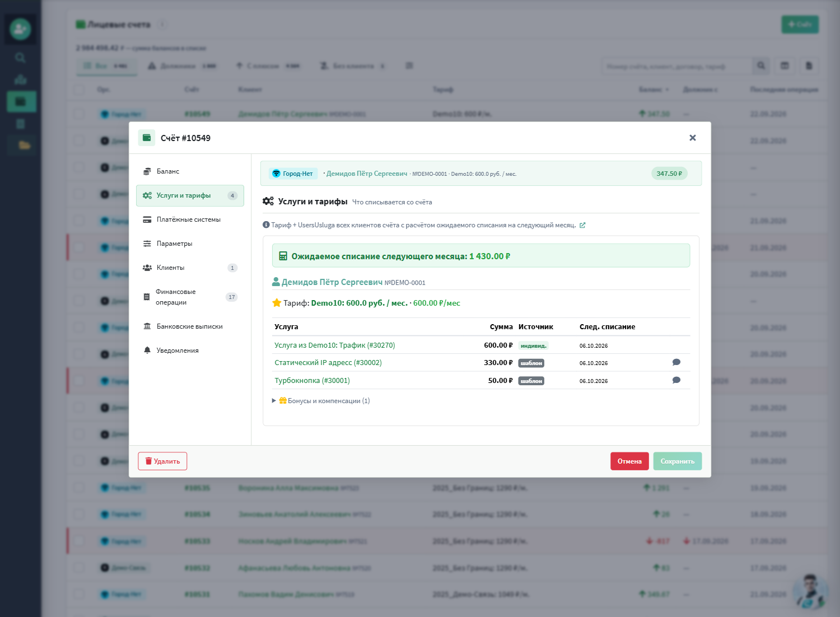The image size is (840, 617).
Task: Click the Отмена button
Action: point(629,461)
